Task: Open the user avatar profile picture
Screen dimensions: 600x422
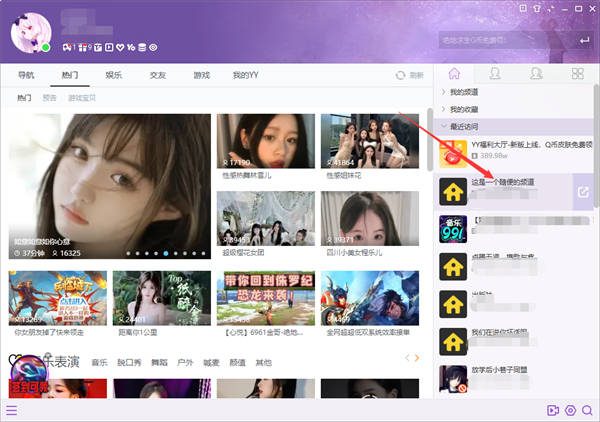Action: point(31,33)
